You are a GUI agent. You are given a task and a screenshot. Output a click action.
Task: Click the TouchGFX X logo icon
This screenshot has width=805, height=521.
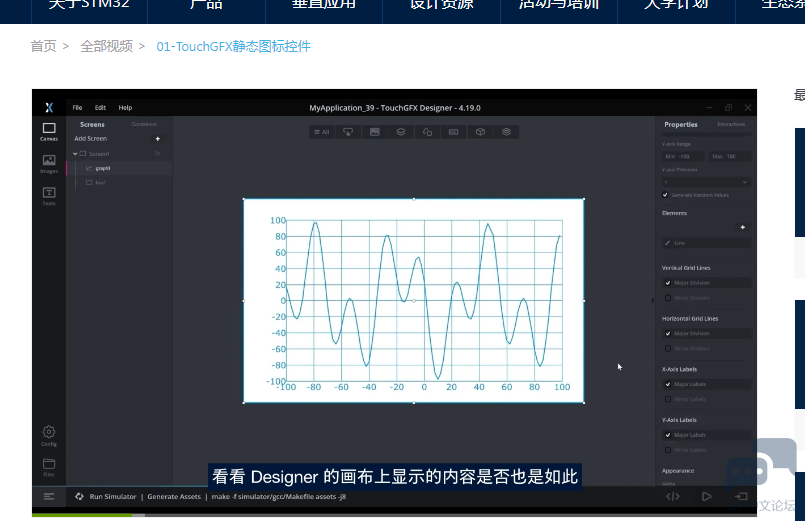click(49, 107)
